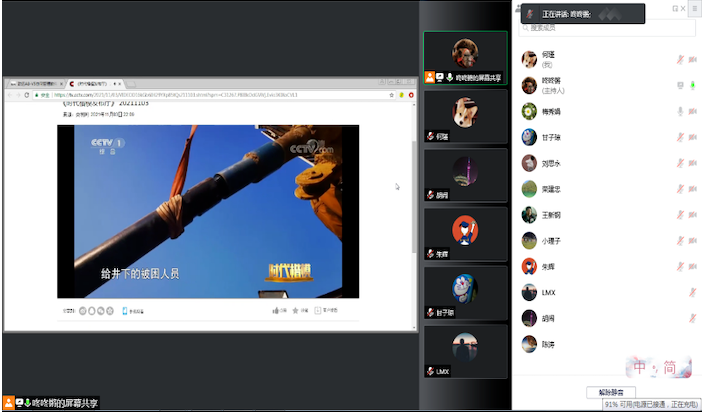The height and width of the screenshot is (412, 703).
Task: Click the client download link below video
Action: [326, 310]
